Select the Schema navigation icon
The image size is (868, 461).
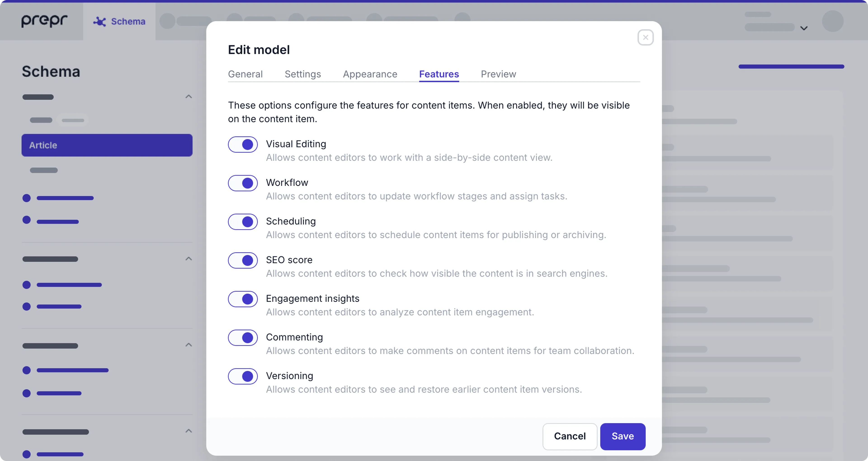point(99,21)
